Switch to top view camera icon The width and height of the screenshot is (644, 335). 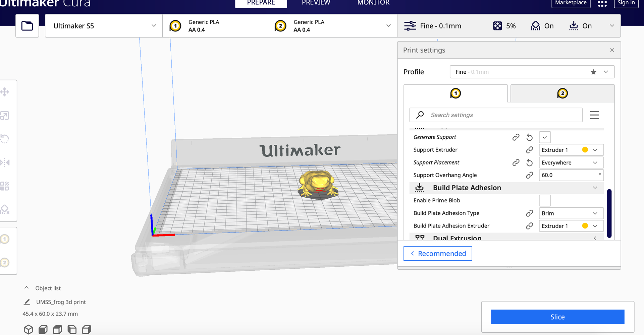point(57,330)
